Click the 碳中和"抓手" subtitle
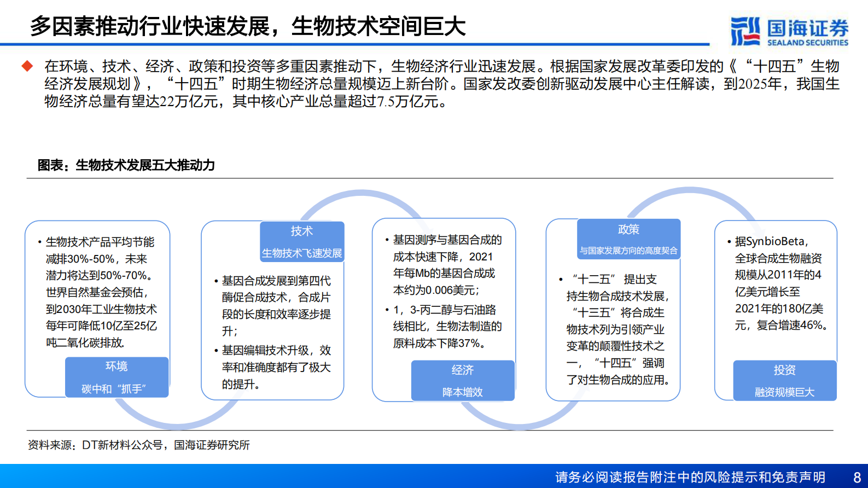The height and width of the screenshot is (488, 868). [x=114, y=389]
